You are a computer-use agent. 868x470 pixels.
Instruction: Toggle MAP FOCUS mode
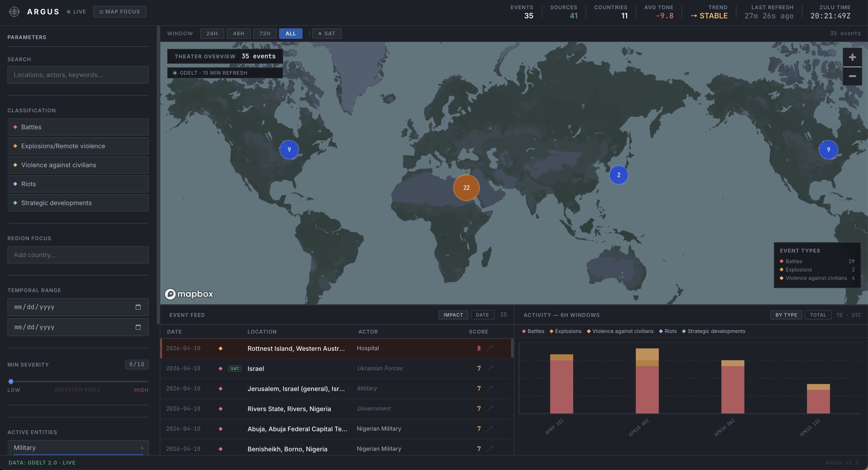click(x=119, y=12)
